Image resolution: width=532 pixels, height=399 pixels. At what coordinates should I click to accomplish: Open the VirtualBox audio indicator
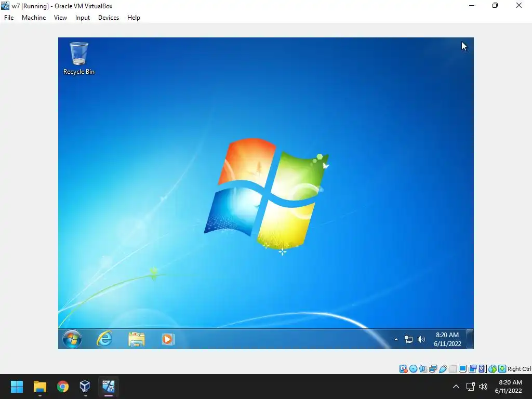[x=423, y=369]
